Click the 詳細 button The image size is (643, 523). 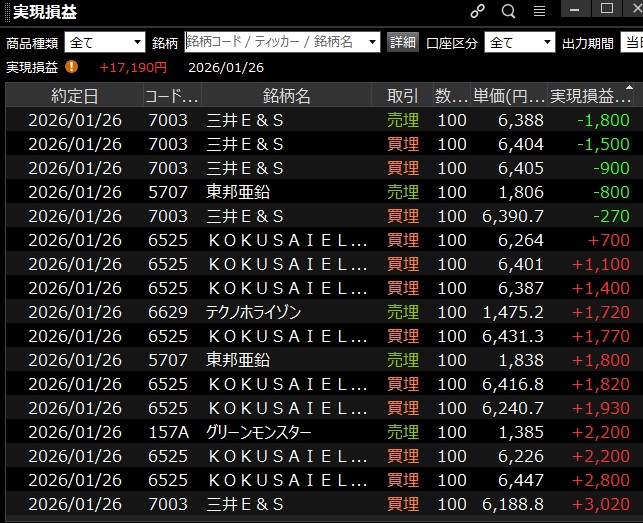(x=403, y=42)
